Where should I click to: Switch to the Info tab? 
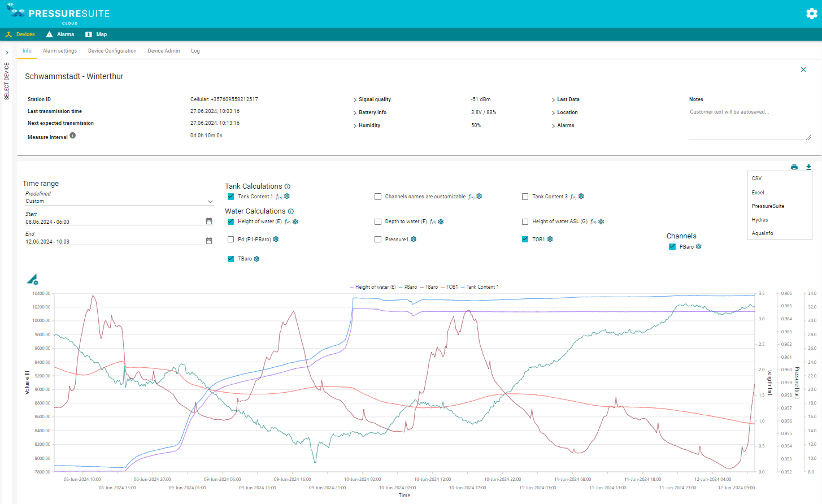pos(27,51)
